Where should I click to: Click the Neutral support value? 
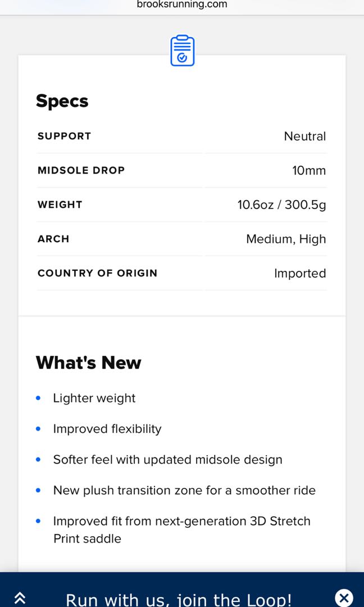pos(304,136)
